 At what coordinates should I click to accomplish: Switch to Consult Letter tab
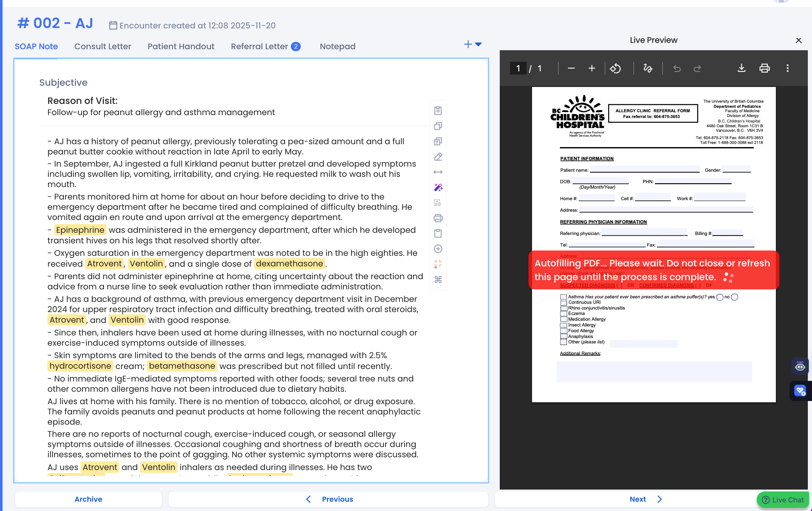(102, 46)
